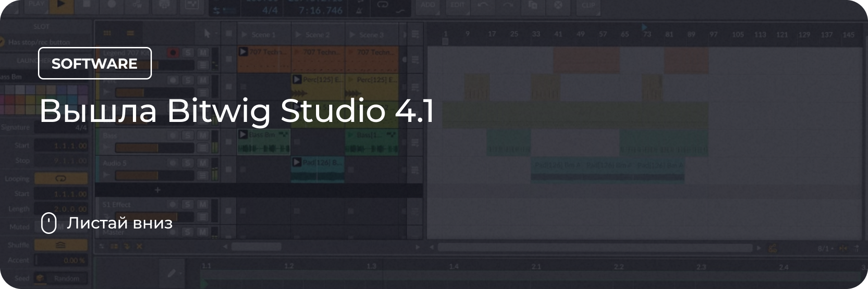Image resolution: width=868 pixels, height=289 pixels.
Task: Adjust the Audio 5 volume fader
Action: coord(154,175)
